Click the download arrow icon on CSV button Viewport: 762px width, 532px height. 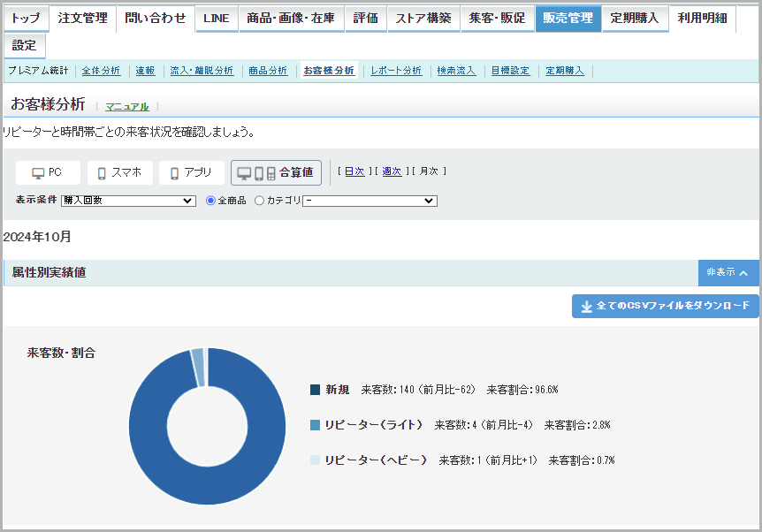[x=587, y=307]
